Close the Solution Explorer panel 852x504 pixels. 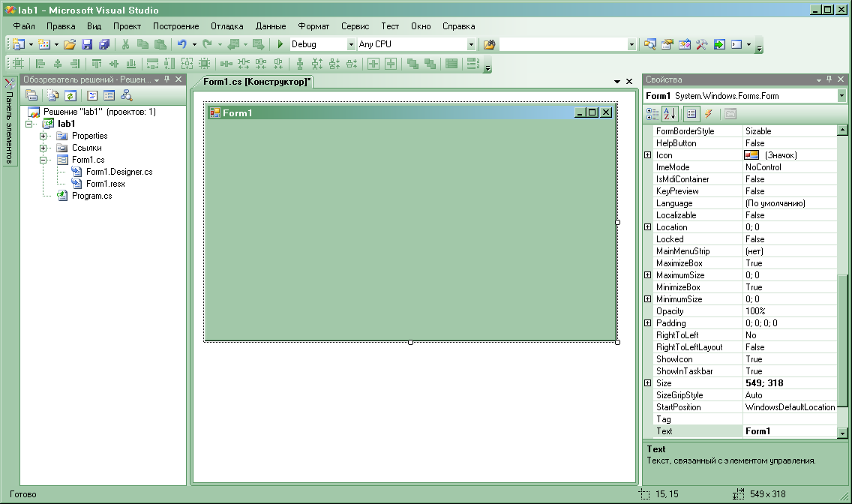pyautogui.click(x=178, y=79)
